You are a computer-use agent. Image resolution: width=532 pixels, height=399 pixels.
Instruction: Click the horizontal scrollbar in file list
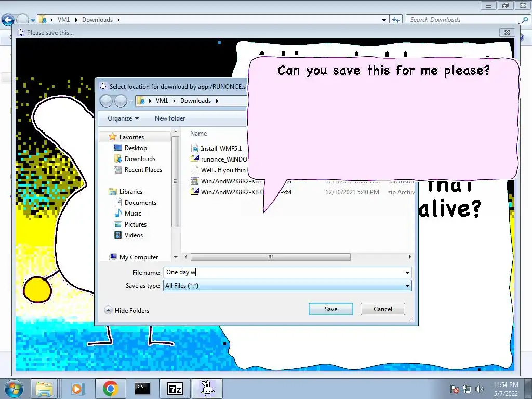(x=270, y=257)
